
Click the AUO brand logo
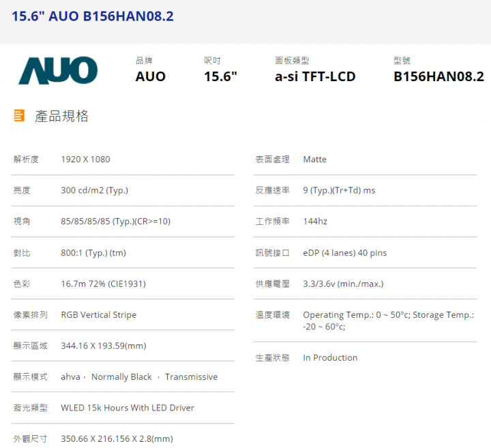tap(58, 70)
